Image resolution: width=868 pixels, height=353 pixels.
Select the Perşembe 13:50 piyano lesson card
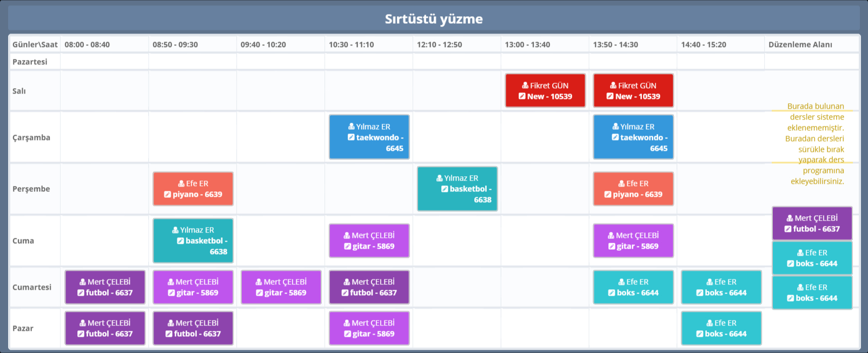point(633,189)
